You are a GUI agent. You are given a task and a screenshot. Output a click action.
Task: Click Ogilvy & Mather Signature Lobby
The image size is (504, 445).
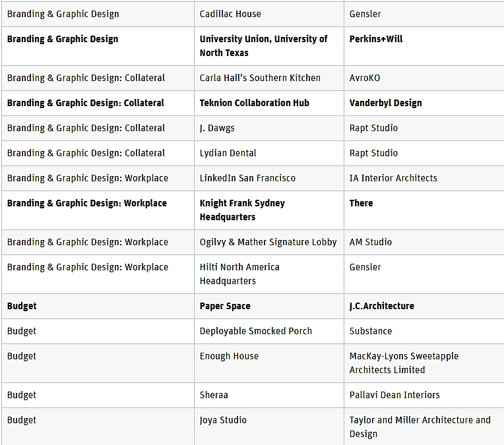(268, 242)
